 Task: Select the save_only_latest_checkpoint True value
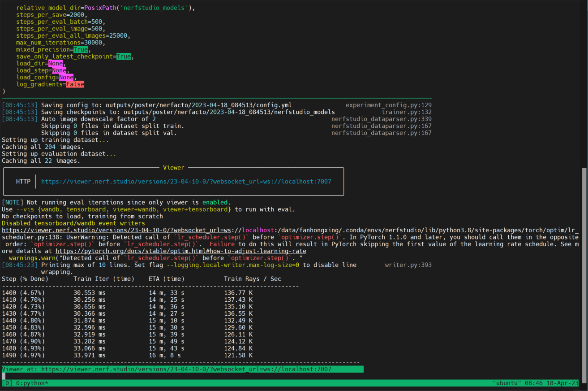click(124, 56)
